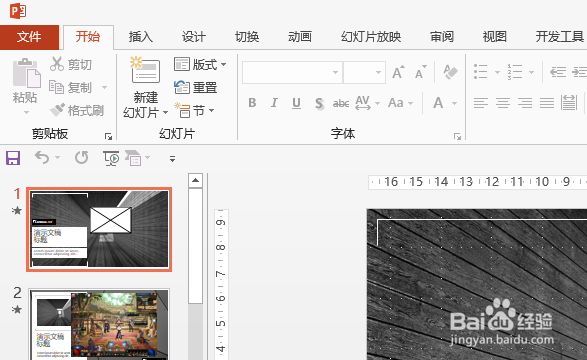Open font color dropdown arrow
The image size is (587, 360).
click(454, 103)
